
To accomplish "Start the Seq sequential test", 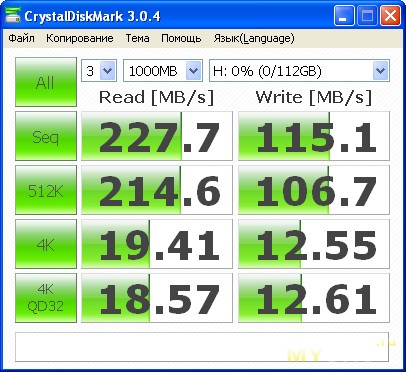I will click(46, 136).
